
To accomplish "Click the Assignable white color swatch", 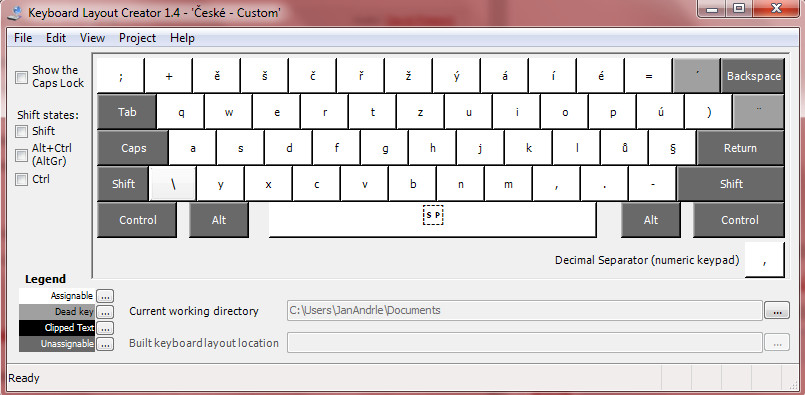I will click(x=56, y=296).
